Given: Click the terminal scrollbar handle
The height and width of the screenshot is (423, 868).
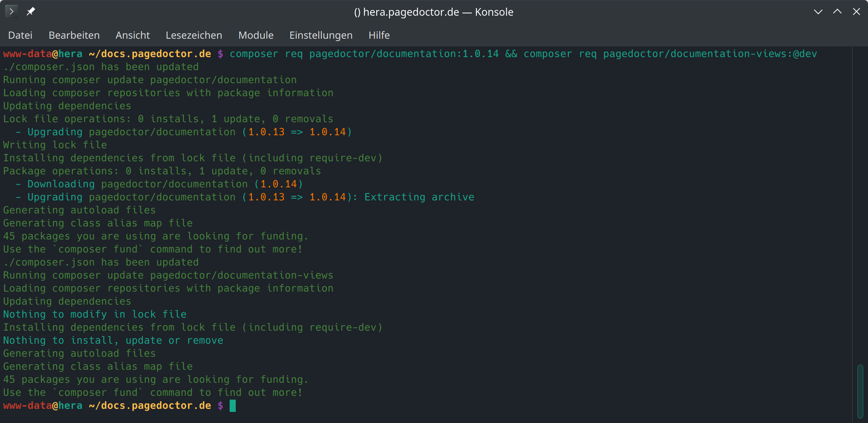Looking at the screenshot, I should click(x=860, y=391).
